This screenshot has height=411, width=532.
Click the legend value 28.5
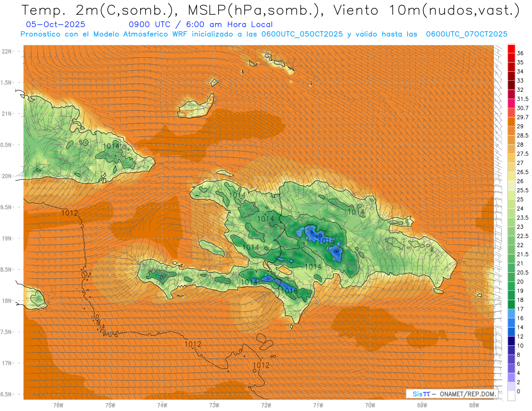tap(523, 135)
